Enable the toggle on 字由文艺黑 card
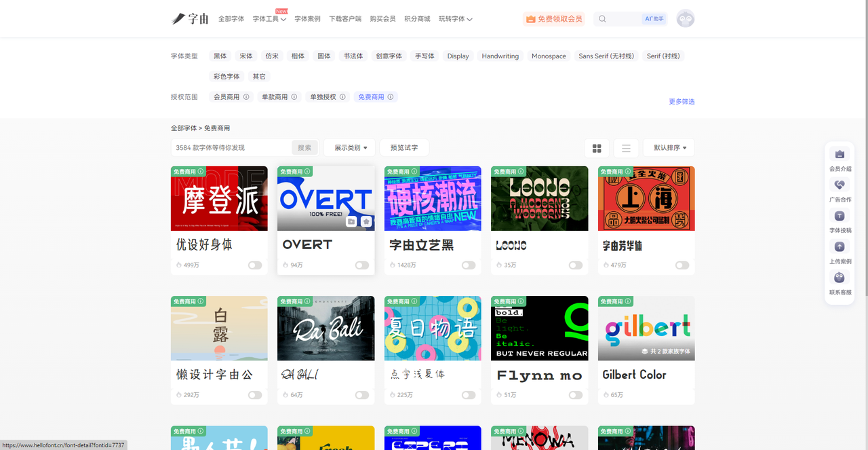868x450 pixels. click(469, 265)
